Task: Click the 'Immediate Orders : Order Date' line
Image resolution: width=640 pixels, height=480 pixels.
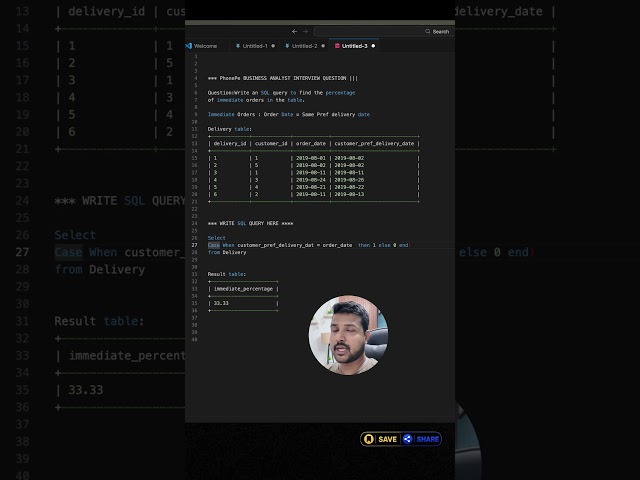Action: (289, 114)
